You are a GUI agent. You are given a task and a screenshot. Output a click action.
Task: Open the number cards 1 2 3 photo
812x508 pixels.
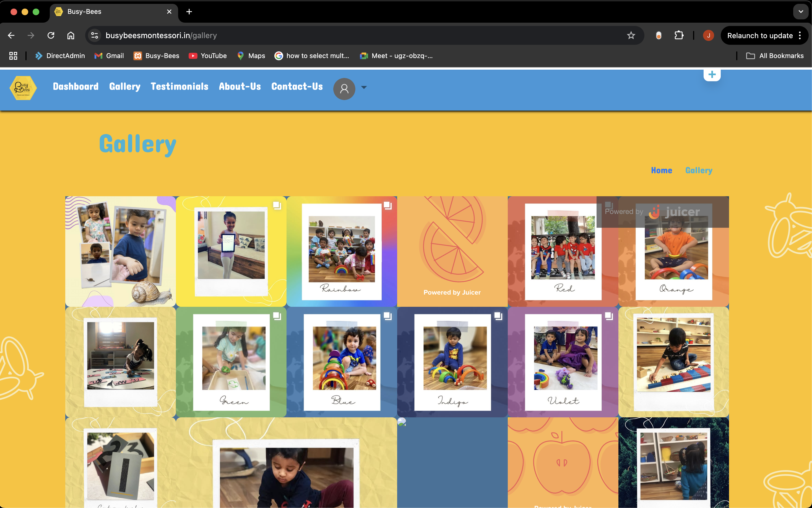click(x=120, y=463)
